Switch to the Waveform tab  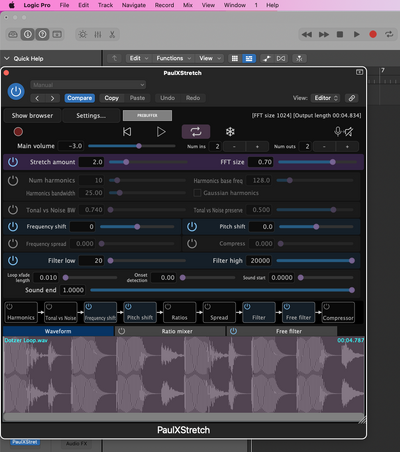click(x=58, y=331)
